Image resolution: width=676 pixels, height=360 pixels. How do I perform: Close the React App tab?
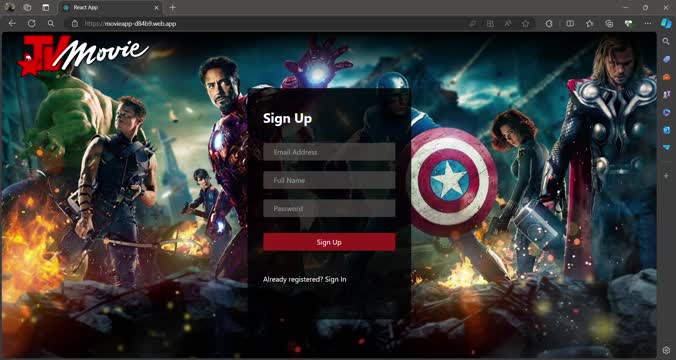[x=156, y=7]
